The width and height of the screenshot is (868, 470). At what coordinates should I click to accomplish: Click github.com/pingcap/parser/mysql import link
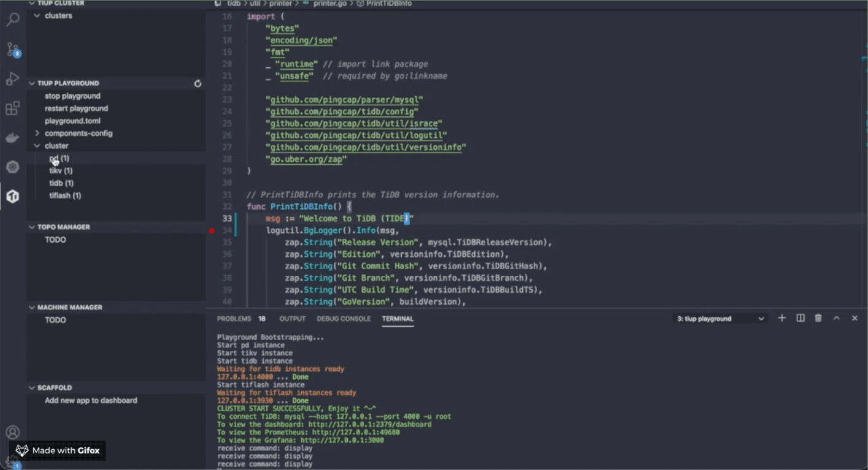pos(344,100)
